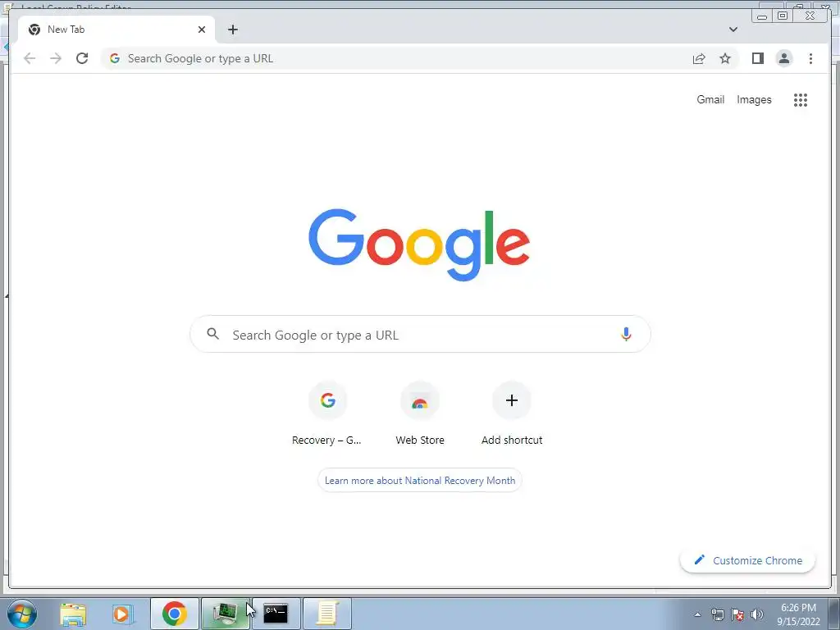The image size is (840, 630).
Task: Open Windows Explorer from taskbar
Action: 73,614
